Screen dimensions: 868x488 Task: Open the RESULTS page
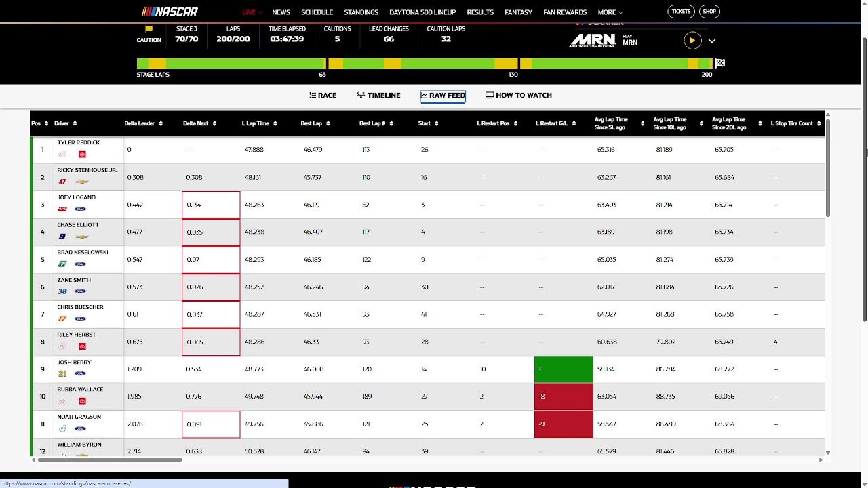[480, 12]
